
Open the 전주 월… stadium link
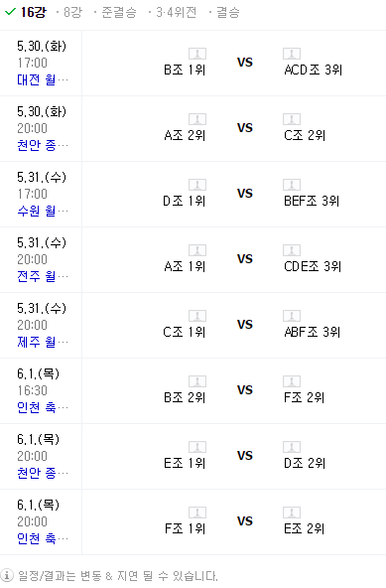43,276
